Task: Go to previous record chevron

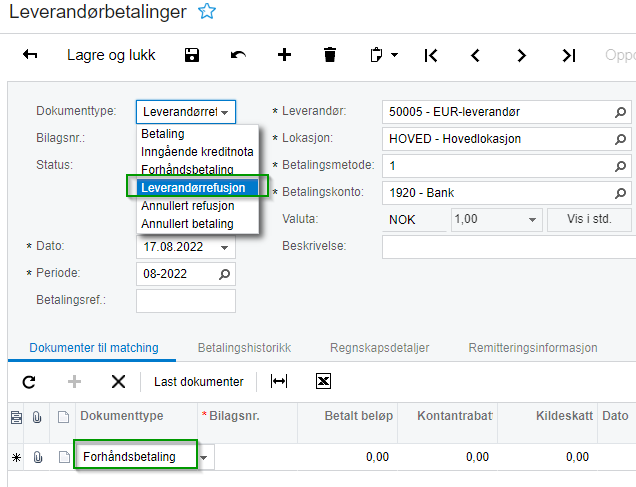Action: click(475, 55)
